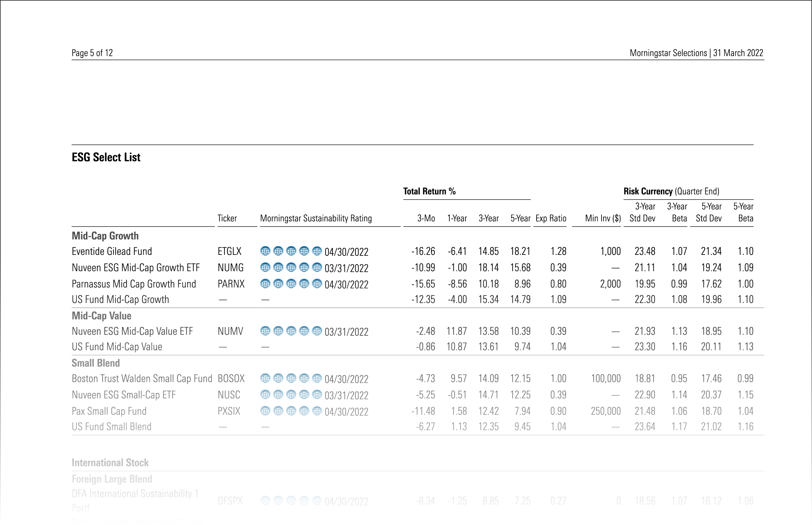Click fourth globe icon in NUSC row
This screenshot has width=812, height=525.
304,395
